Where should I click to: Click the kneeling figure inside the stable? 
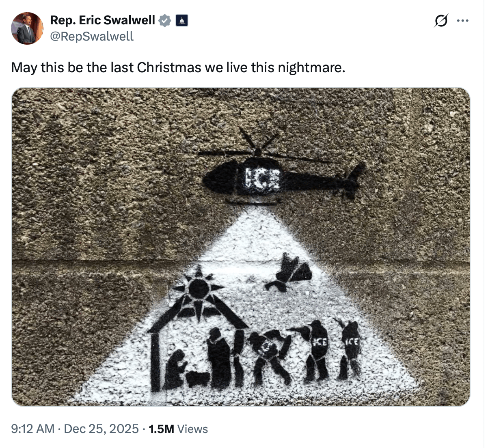click(x=175, y=370)
